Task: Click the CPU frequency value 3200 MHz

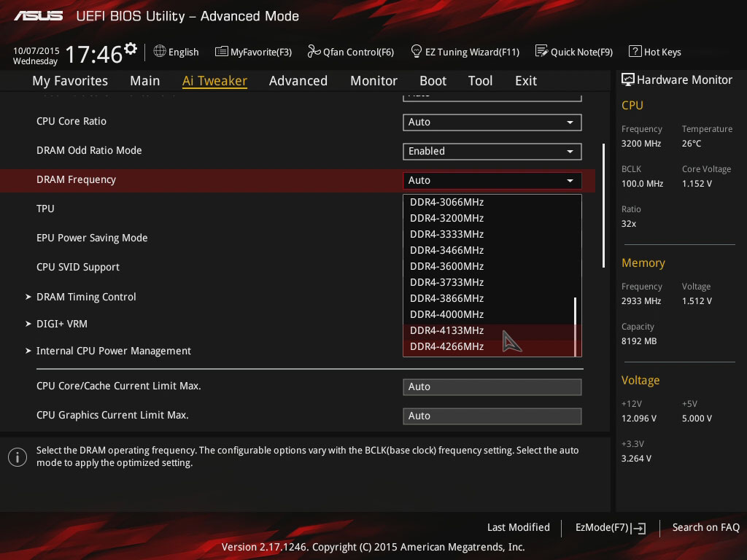Action: [x=641, y=144]
